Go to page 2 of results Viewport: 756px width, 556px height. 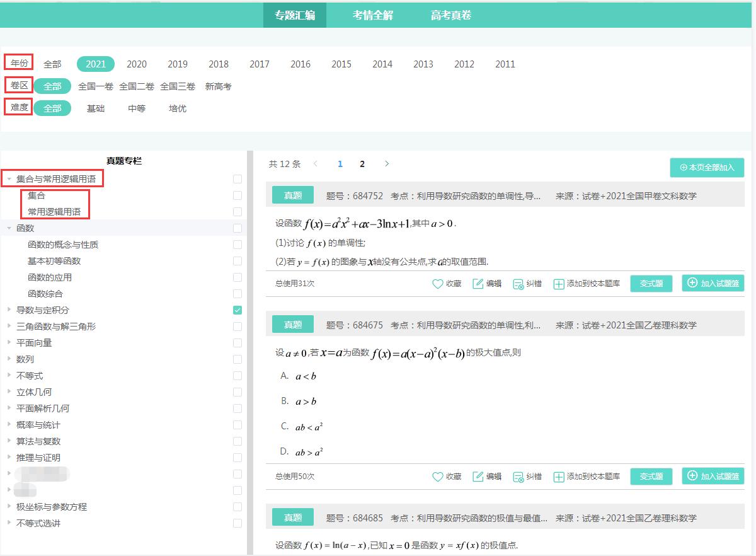362,163
